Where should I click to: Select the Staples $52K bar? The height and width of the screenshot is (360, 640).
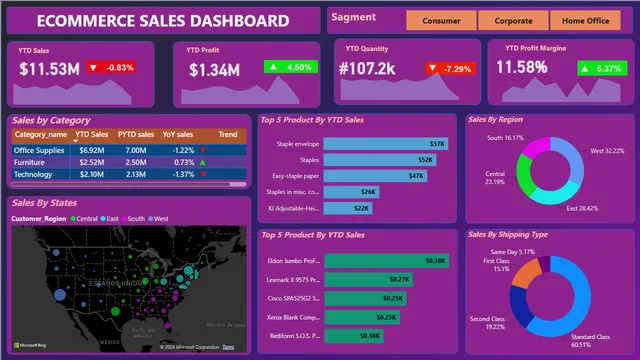coord(380,160)
